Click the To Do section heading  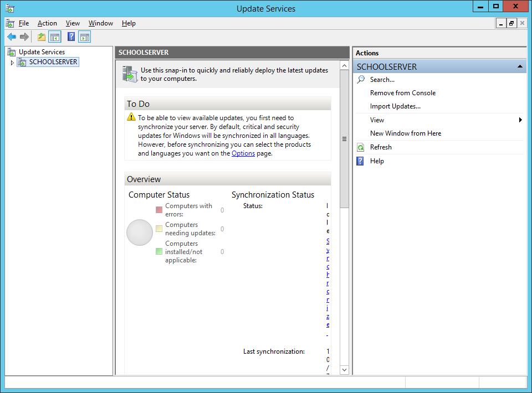(138, 104)
